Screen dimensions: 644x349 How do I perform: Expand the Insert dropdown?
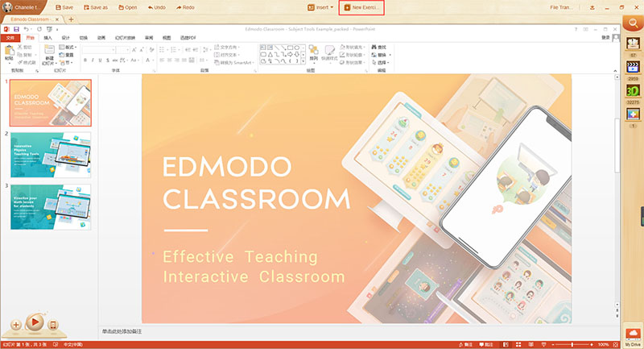[x=320, y=7]
